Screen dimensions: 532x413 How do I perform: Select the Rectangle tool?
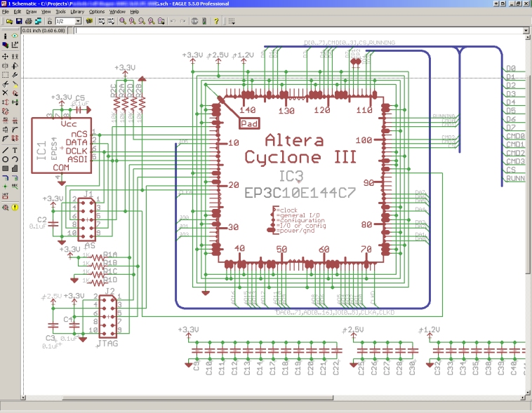click(5, 168)
